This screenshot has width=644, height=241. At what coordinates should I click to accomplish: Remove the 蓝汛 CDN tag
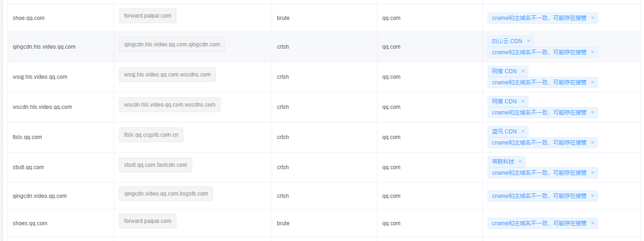[x=523, y=132]
